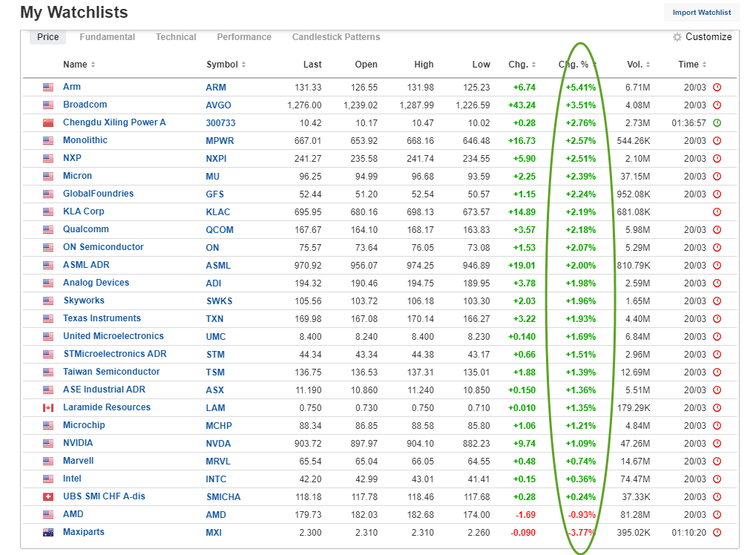Screen dimensions: 756x555
Task: Click the clock icon in Microchip row
Action: point(717,426)
